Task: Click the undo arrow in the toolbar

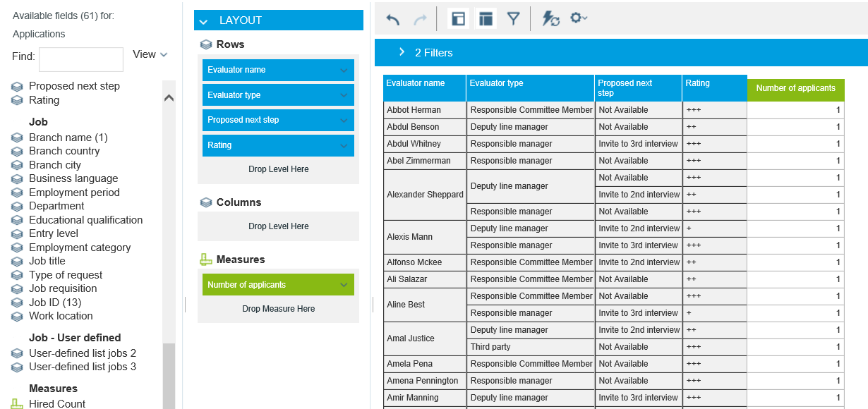Action: 393,19
